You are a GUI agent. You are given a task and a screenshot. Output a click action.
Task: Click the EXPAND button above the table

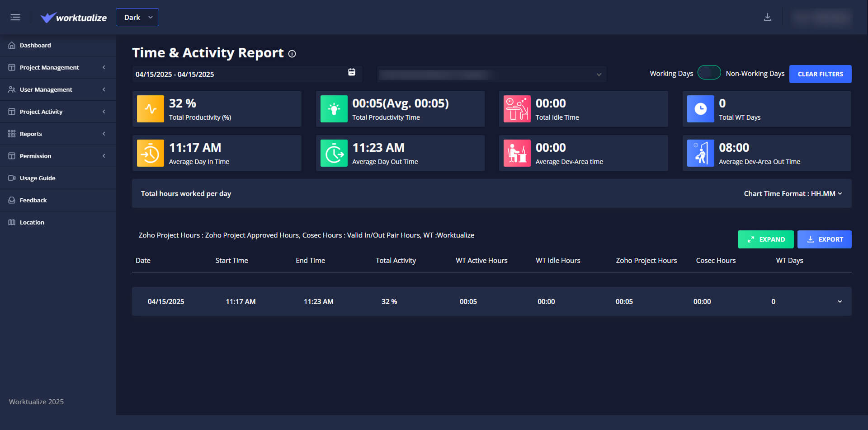click(x=765, y=239)
